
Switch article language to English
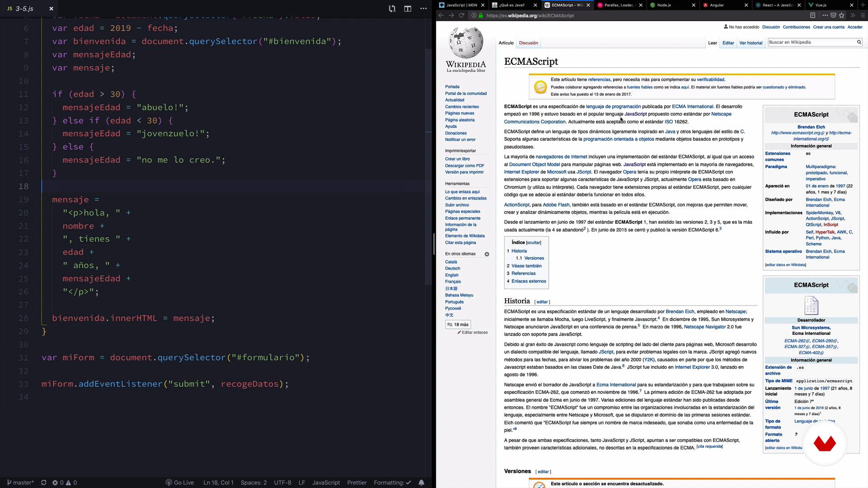click(452, 275)
